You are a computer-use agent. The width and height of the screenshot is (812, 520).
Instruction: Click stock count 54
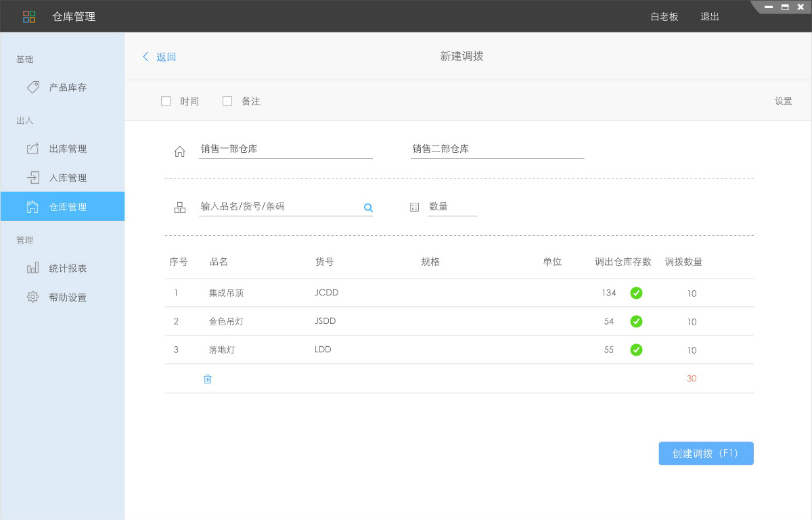pos(609,321)
